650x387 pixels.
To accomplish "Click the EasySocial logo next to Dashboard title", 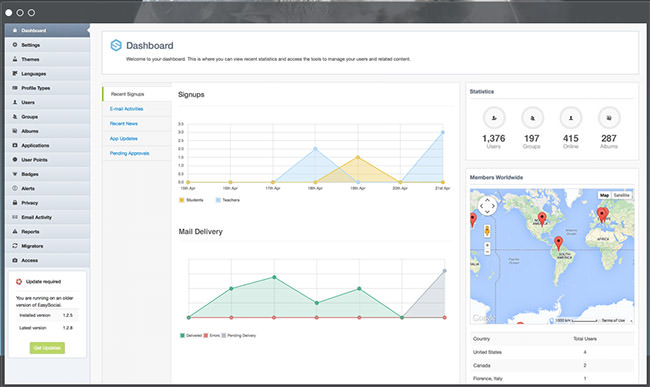I will (x=116, y=45).
